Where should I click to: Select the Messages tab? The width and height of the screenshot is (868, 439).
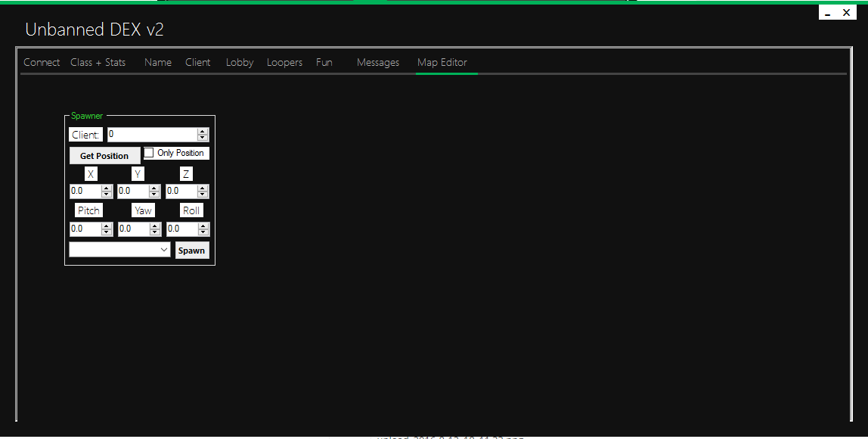[377, 63]
